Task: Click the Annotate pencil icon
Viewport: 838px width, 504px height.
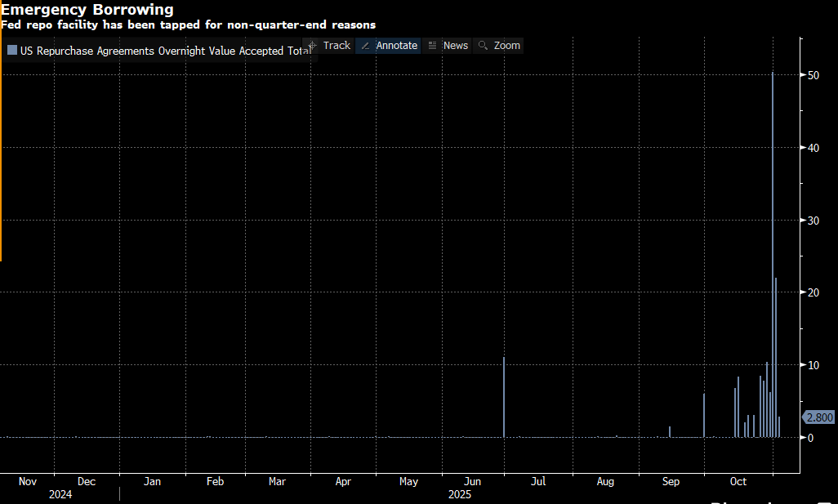Action: (x=365, y=46)
